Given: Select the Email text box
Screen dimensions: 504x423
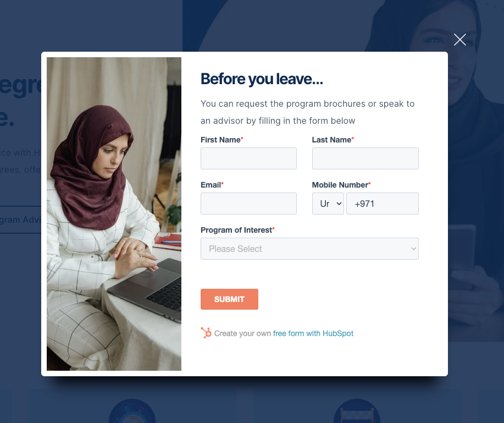Looking at the screenshot, I should pos(248,204).
